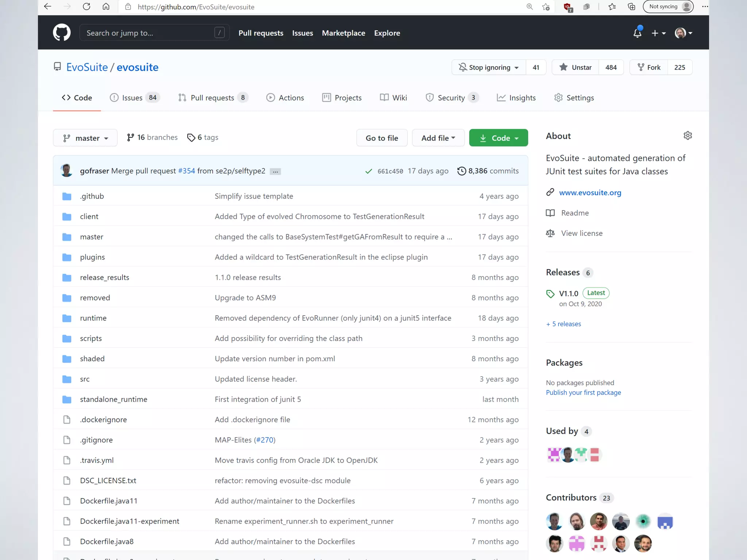The width and height of the screenshot is (747, 560).
Task: Click the Go to file button
Action: pos(382,138)
